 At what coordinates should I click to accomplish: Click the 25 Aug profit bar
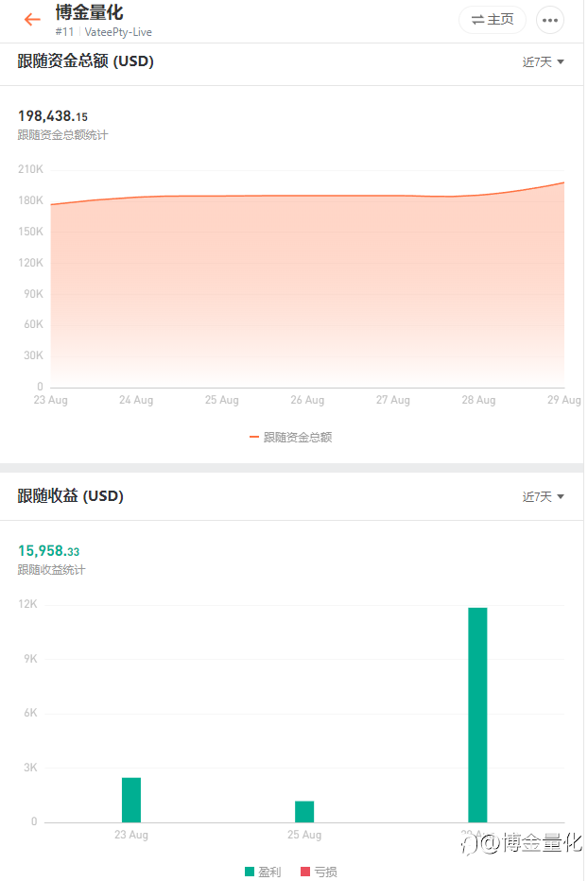click(x=304, y=811)
